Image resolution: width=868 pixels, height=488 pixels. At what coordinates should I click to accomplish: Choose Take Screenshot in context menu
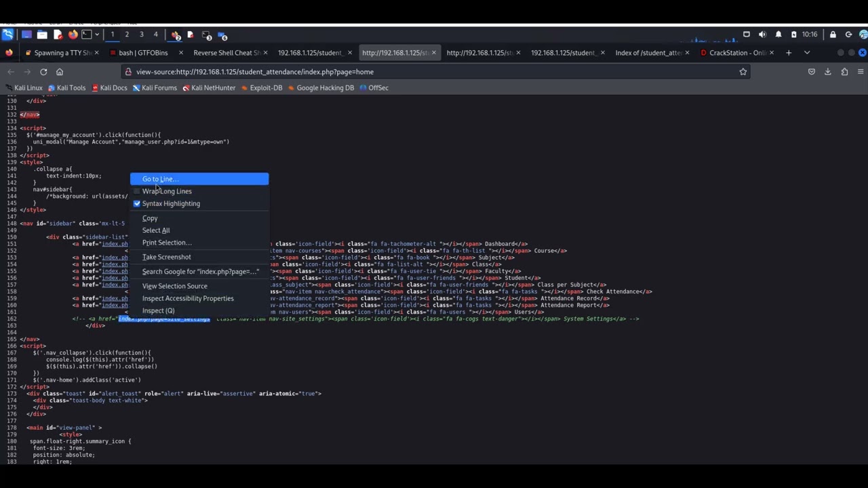(199, 257)
